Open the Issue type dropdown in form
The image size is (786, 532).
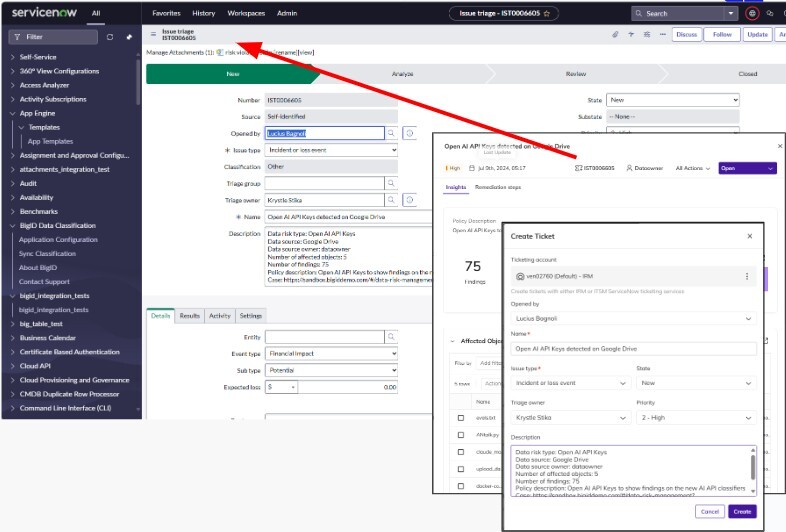point(331,150)
